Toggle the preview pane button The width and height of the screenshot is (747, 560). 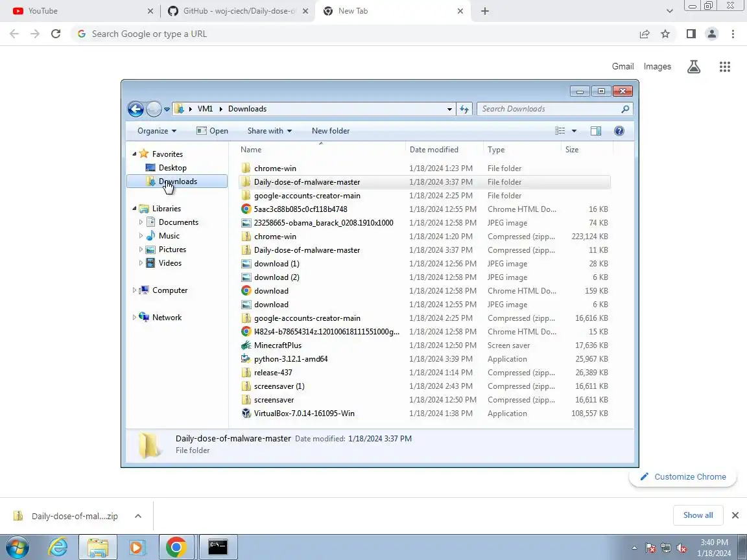pos(595,131)
